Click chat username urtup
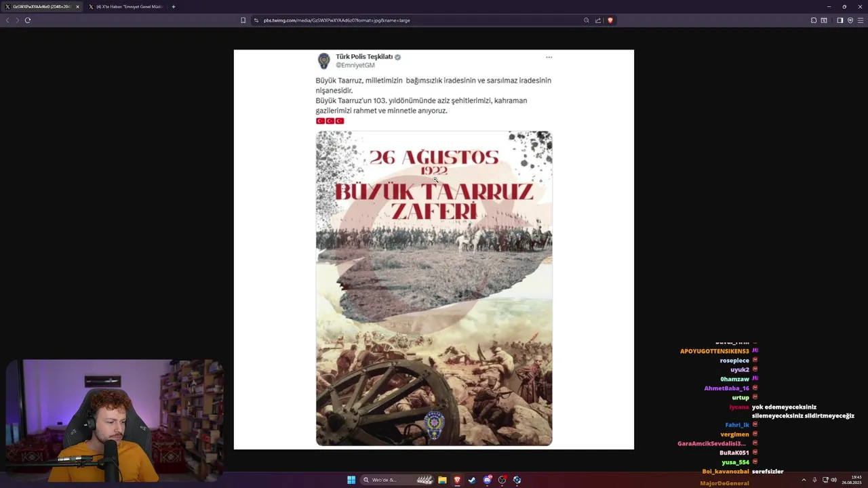Viewport: 868px width, 488px height. click(x=741, y=398)
